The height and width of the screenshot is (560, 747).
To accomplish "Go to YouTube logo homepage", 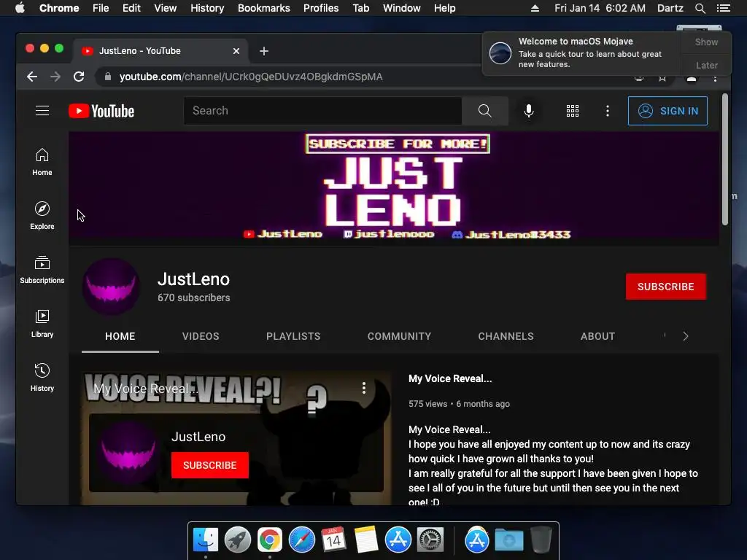I will tap(101, 111).
